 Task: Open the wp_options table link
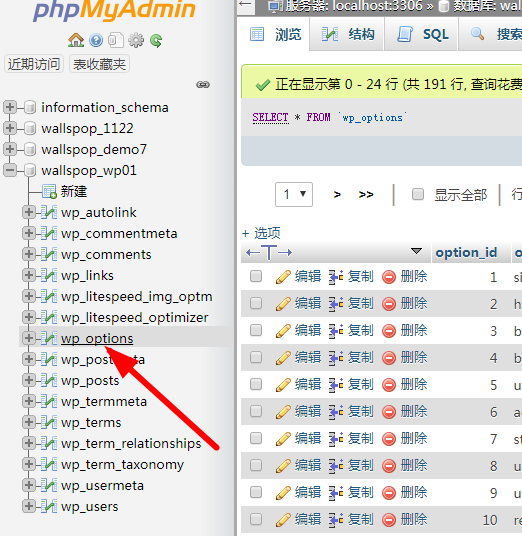97,338
